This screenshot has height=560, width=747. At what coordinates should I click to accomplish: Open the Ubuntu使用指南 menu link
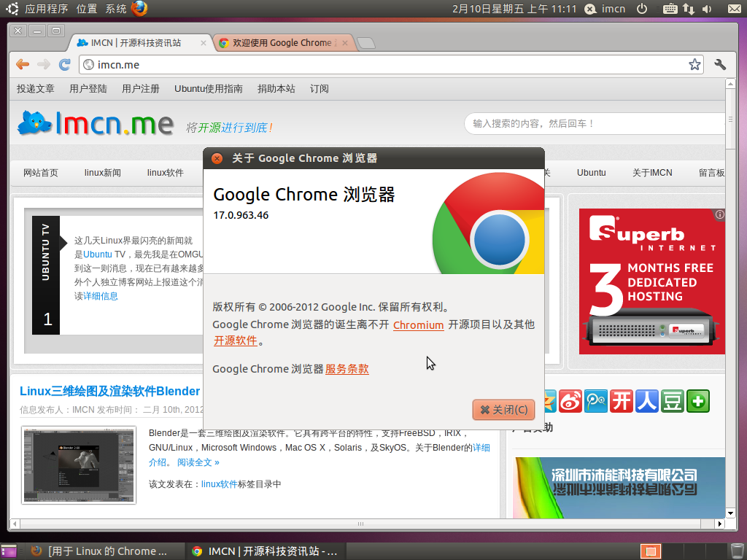point(208,89)
